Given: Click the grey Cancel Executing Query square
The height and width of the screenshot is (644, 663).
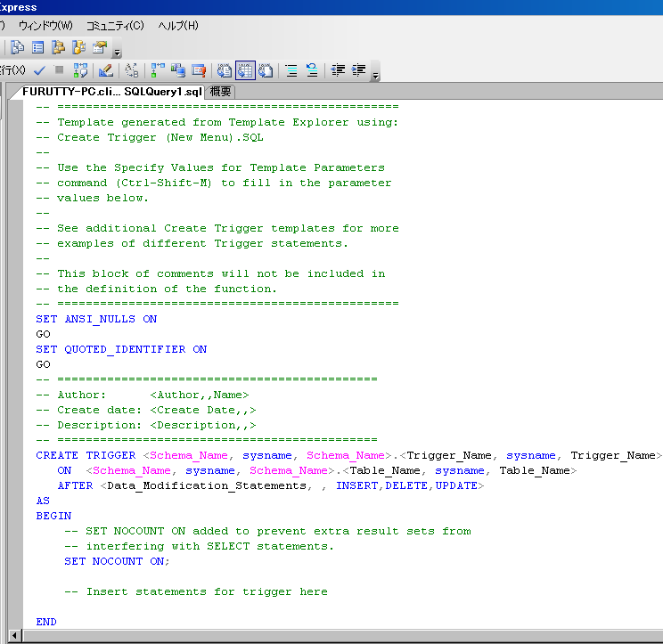Looking at the screenshot, I should pyautogui.click(x=59, y=69).
